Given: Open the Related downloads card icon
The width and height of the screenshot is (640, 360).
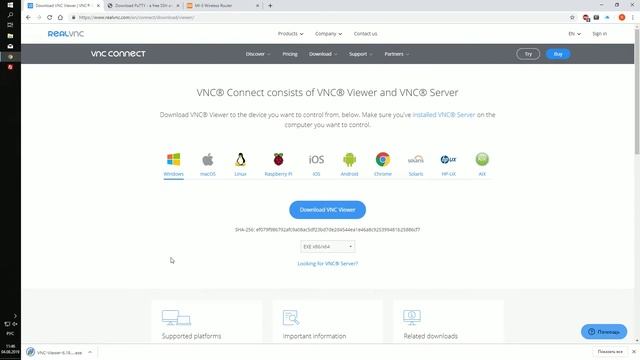Looking at the screenshot, I should tap(412, 317).
